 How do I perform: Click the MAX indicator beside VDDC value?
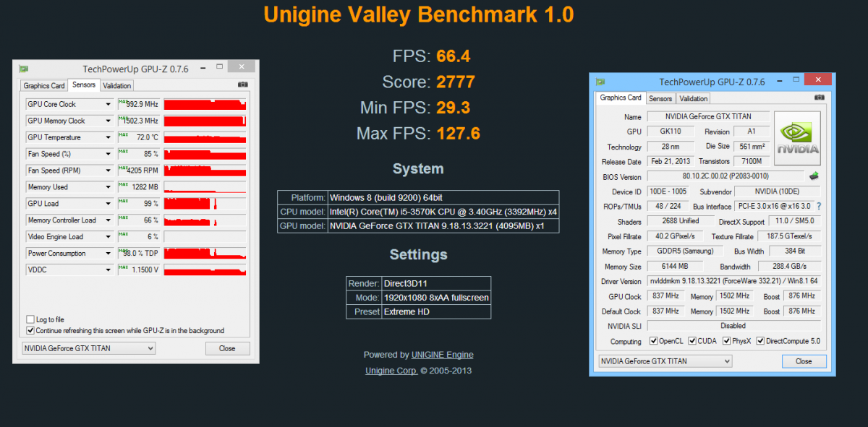123,269
